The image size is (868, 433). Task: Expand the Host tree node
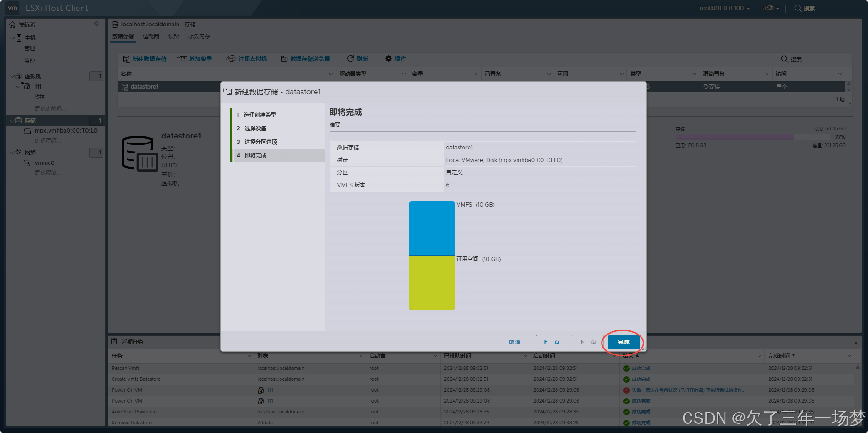point(12,38)
